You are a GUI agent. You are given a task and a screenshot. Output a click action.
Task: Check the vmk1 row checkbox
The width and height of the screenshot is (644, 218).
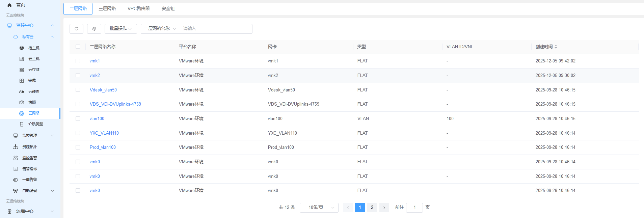[78, 61]
